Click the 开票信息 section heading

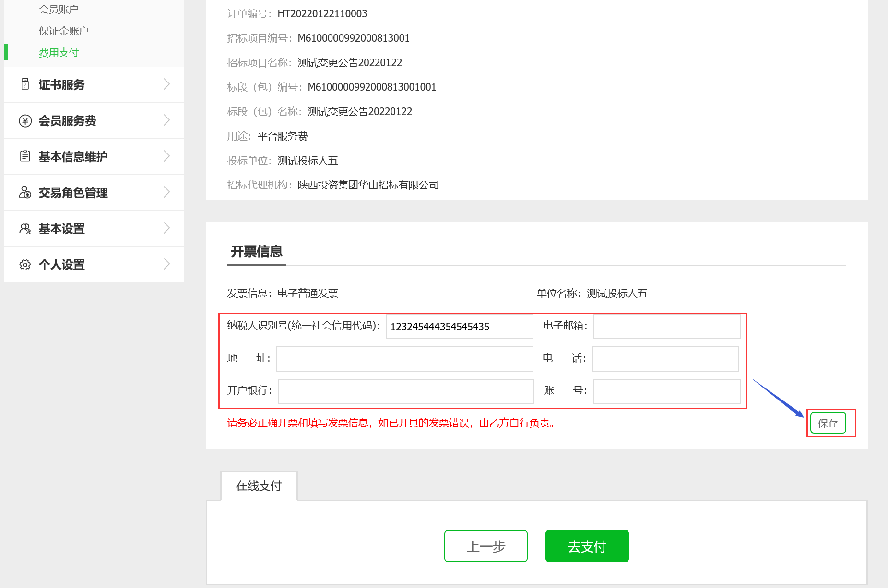[257, 251]
